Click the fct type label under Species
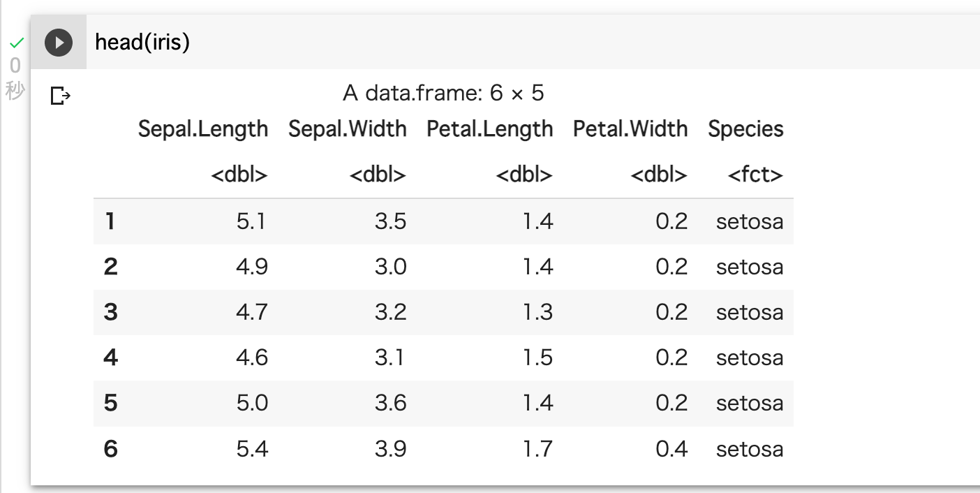This screenshot has width=980, height=493. coord(755,175)
